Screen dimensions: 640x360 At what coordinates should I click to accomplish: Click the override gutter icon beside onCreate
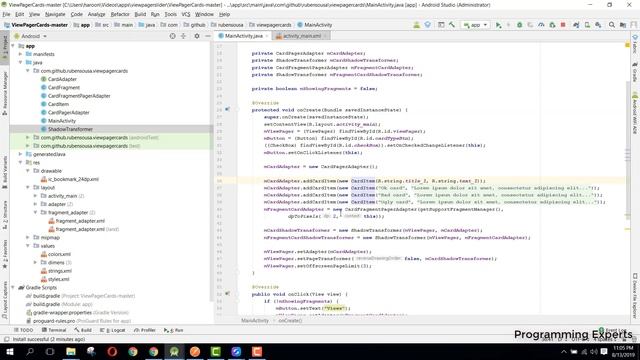(227, 109)
